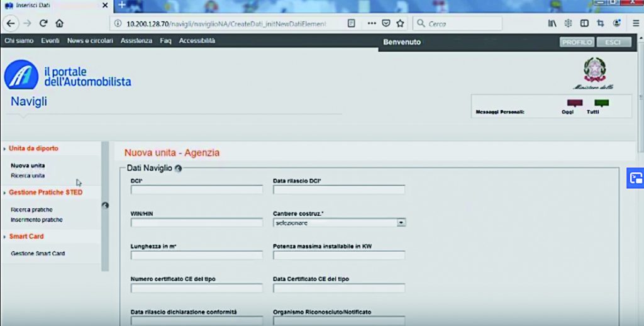Expand the Gestione Pratiche STED section
Image resolution: width=644 pixels, height=326 pixels.
(x=45, y=193)
